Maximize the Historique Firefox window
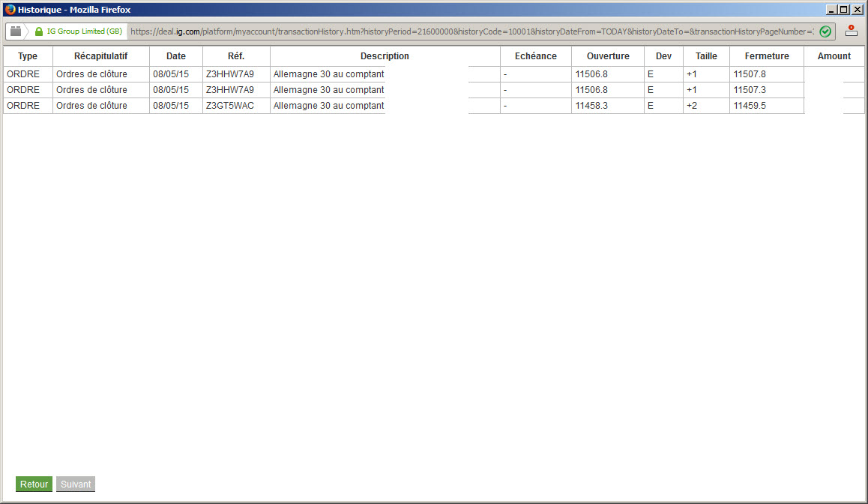 point(844,10)
